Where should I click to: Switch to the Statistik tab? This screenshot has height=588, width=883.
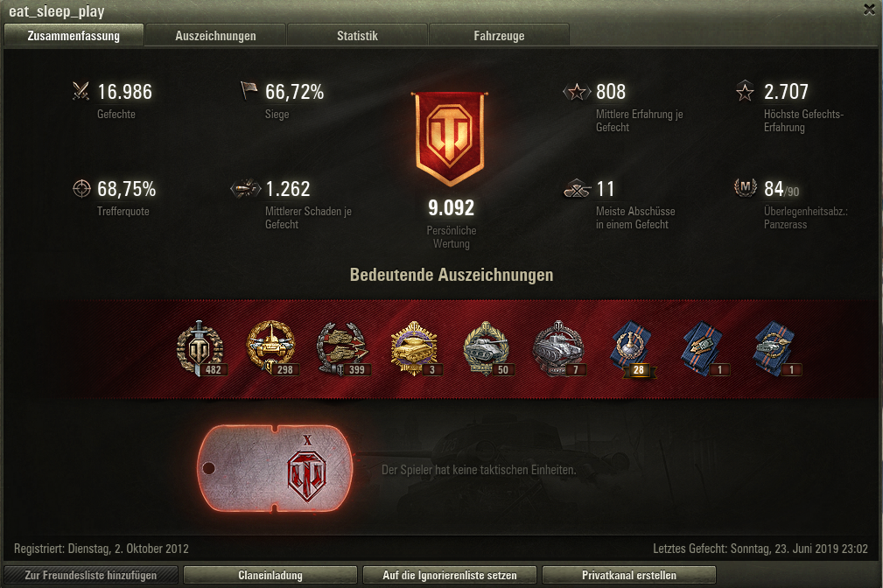click(x=357, y=36)
